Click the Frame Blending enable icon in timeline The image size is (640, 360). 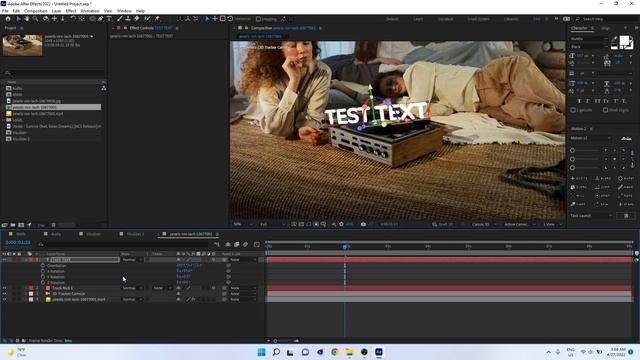pyautogui.click(x=237, y=244)
